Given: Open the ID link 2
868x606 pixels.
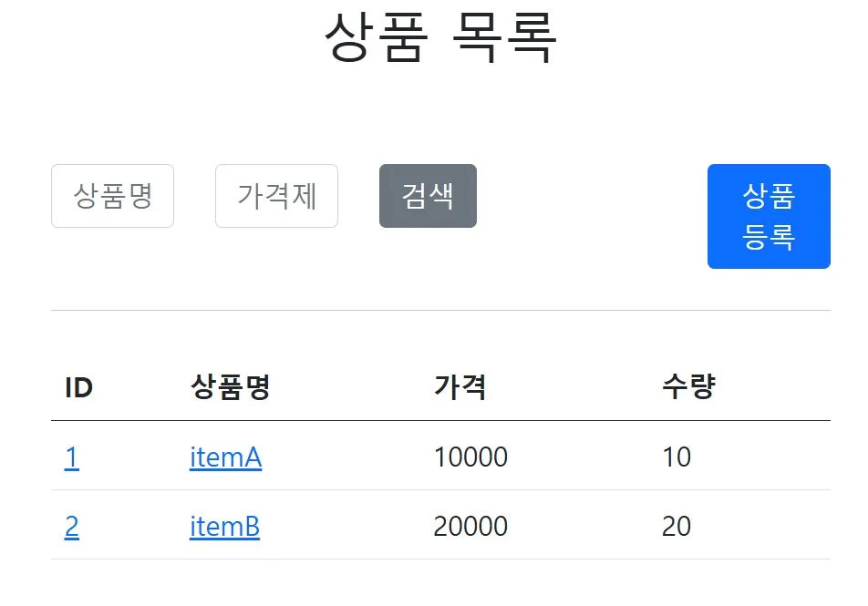Looking at the screenshot, I should click(71, 526).
